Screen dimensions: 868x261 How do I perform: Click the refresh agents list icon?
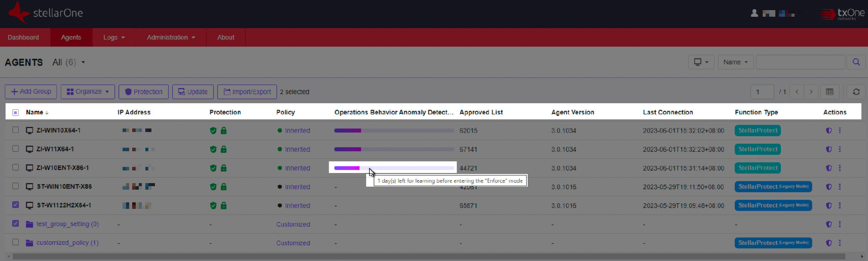point(856,92)
